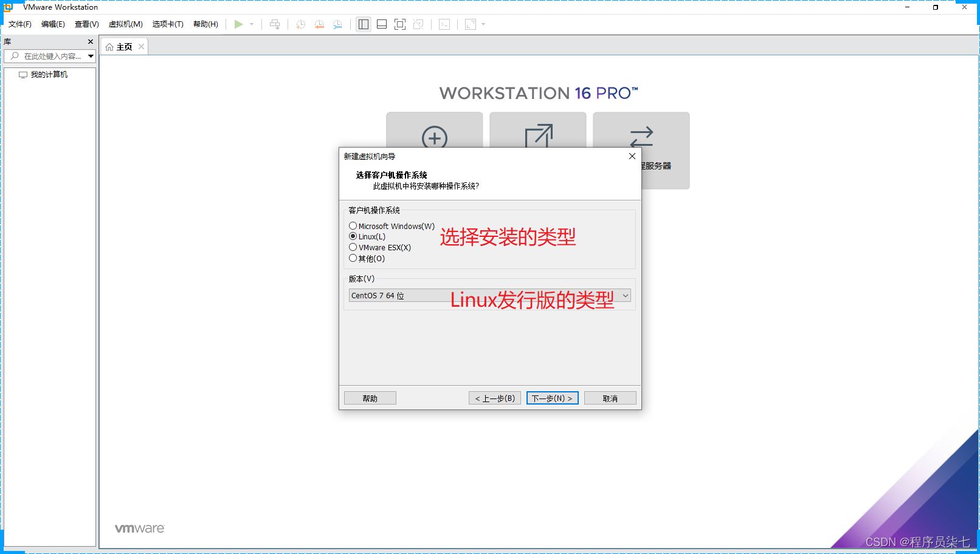
Task: Open the snapshot manager icon
Action: click(338, 24)
